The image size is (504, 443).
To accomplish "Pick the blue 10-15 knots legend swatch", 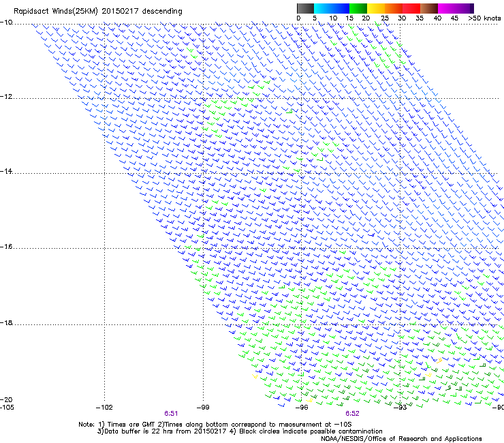I will point(341,8).
